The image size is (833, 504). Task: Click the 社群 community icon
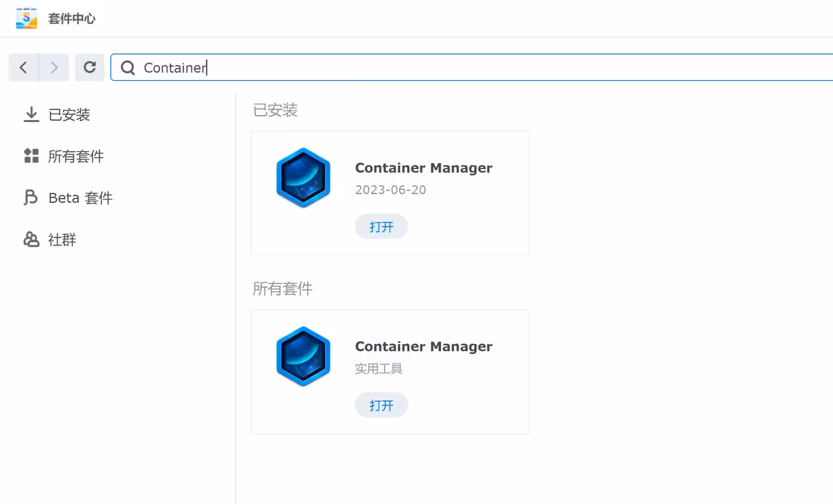(31, 239)
